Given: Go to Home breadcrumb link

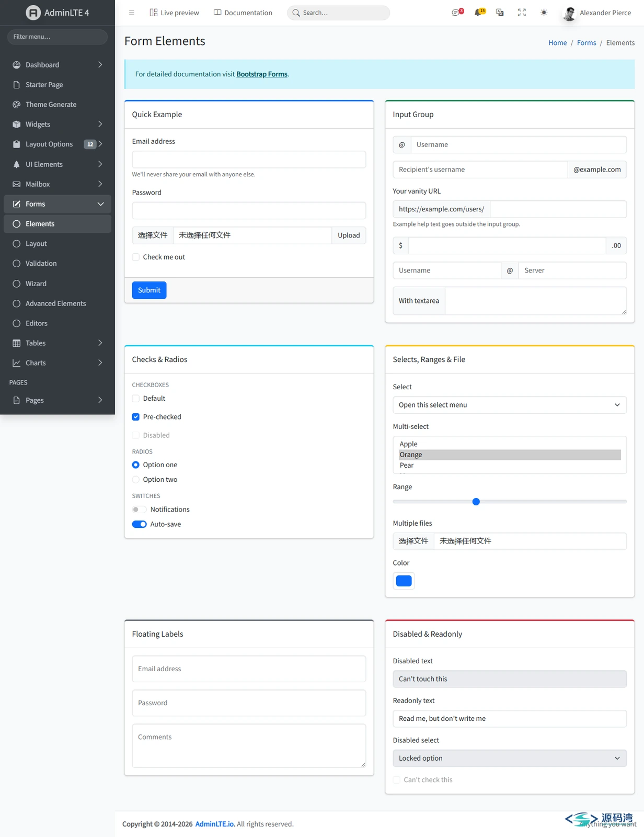Looking at the screenshot, I should [x=557, y=43].
